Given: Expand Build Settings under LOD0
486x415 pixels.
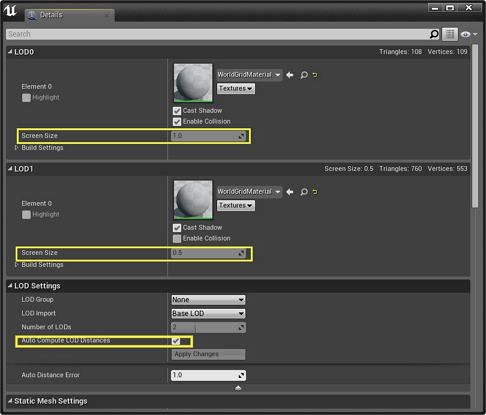Looking at the screenshot, I should tap(16, 148).
